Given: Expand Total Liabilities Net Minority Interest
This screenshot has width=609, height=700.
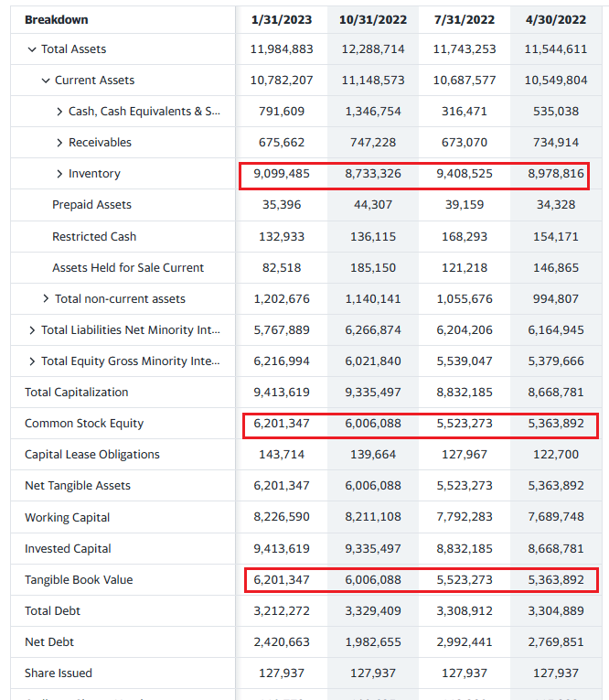Looking at the screenshot, I should click(33, 330).
